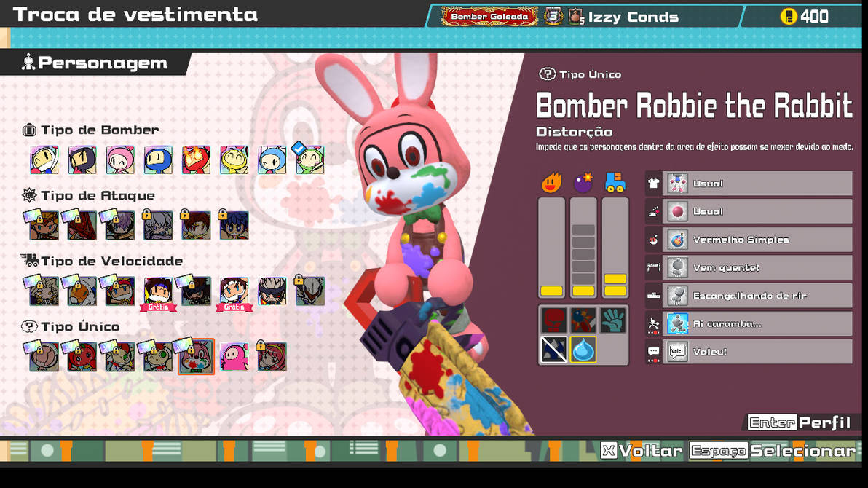Screen dimensions: 868x488
Task: Choose the white-hooded orange-faced speed character
Action: point(82,291)
